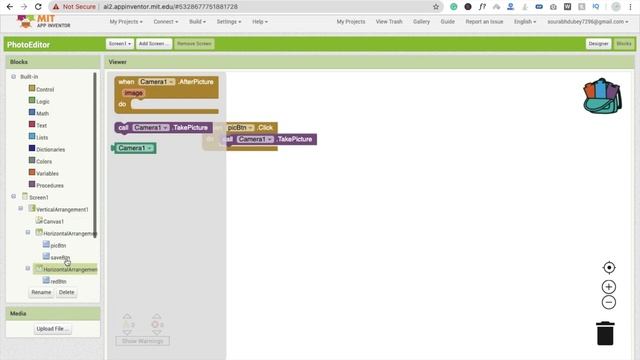Select the image parameter in AfterPicture block
The height and width of the screenshot is (360, 640).
point(133,93)
